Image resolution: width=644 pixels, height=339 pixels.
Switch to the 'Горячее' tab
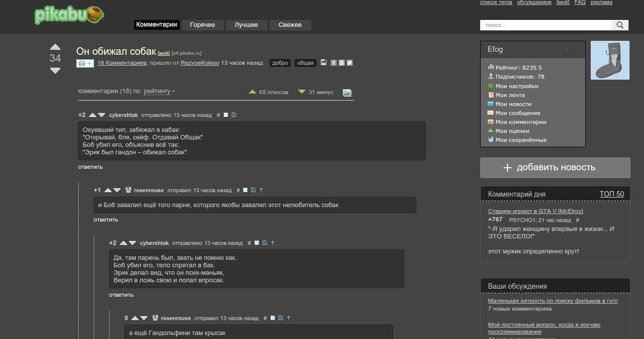tap(202, 25)
